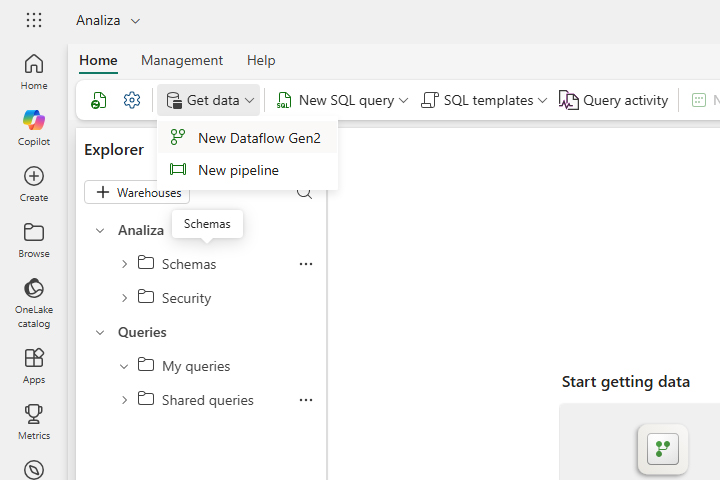Screen dimensions: 720x480
Task: Choose New pipeline from menu
Action: pyautogui.click(x=238, y=170)
